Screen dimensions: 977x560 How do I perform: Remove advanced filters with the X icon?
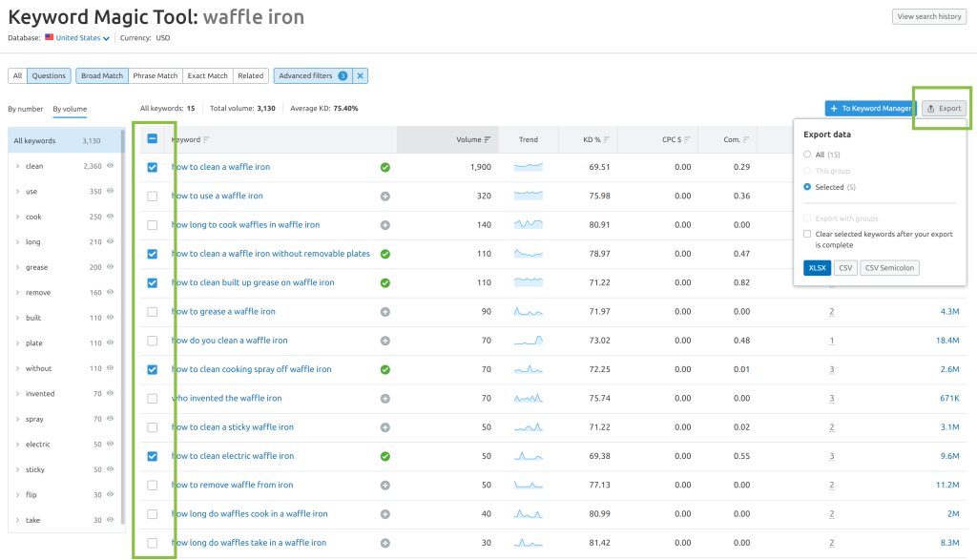point(361,76)
